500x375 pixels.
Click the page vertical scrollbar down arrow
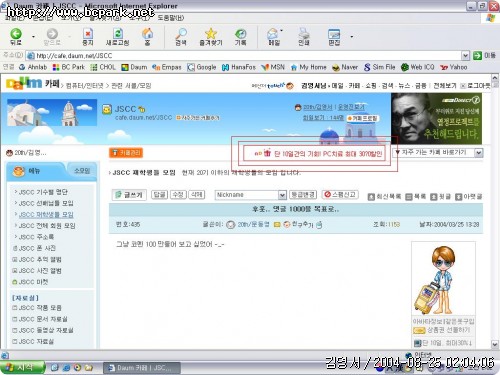pyautogui.click(x=495, y=344)
